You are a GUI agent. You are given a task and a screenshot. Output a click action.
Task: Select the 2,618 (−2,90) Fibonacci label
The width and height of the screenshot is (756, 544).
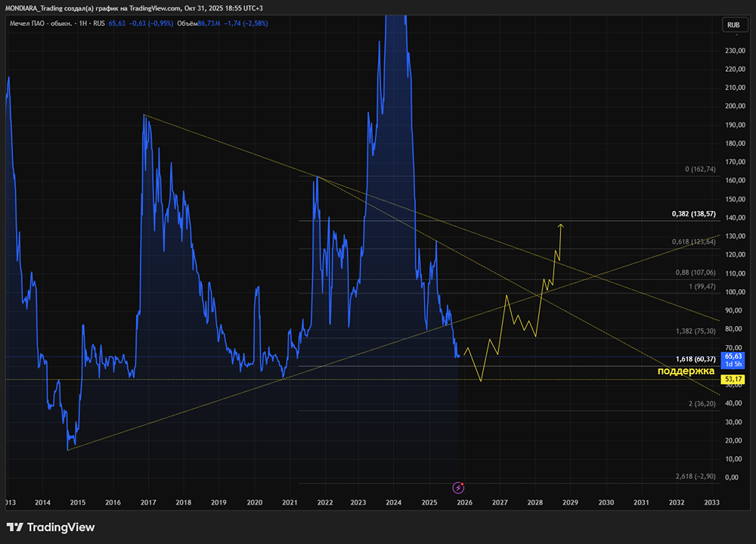coord(695,477)
